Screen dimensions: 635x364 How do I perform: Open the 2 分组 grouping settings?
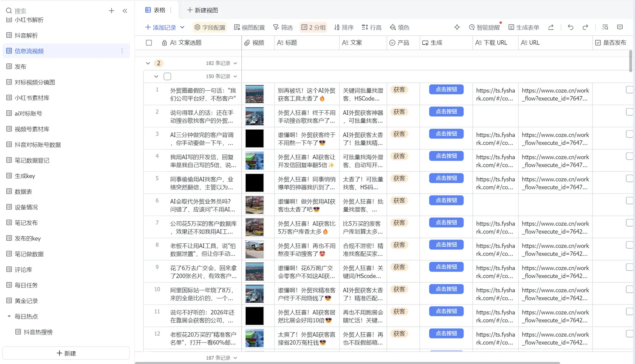pyautogui.click(x=313, y=27)
